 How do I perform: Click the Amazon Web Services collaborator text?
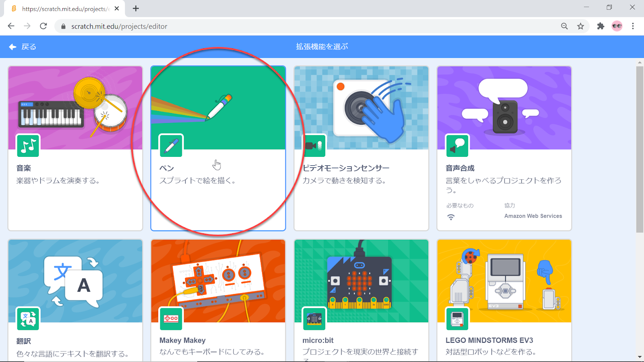click(x=533, y=216)
